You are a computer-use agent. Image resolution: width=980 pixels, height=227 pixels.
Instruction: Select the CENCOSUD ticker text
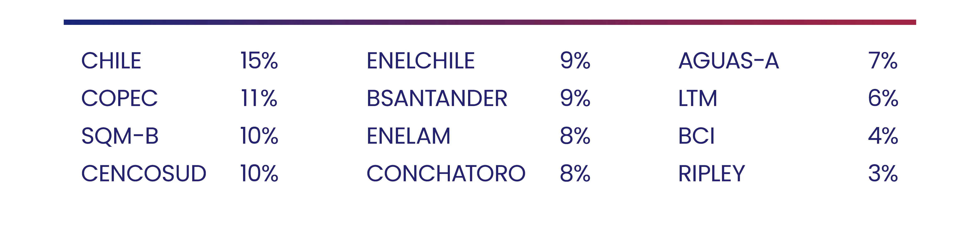(x=144, y=174)
